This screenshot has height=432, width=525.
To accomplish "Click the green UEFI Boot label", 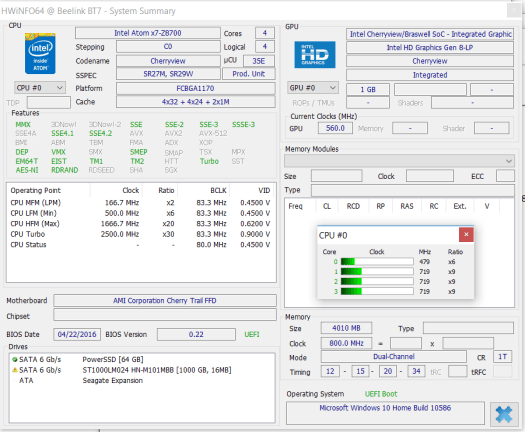I will click(381, 394).
